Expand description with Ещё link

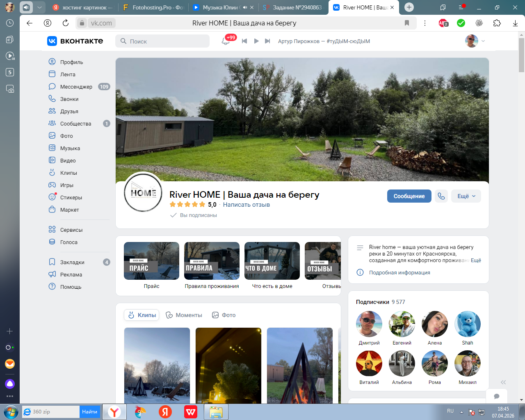(x=476, y=260)
